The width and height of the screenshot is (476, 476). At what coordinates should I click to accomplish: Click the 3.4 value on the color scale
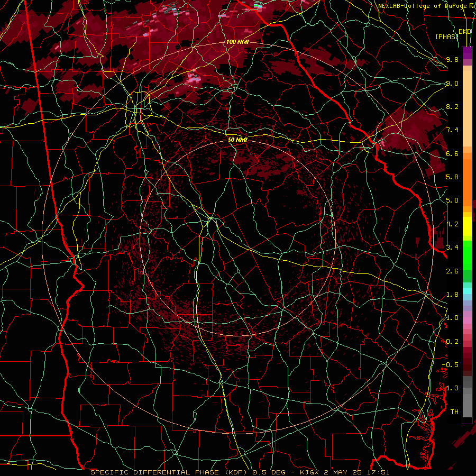(452, 248)
